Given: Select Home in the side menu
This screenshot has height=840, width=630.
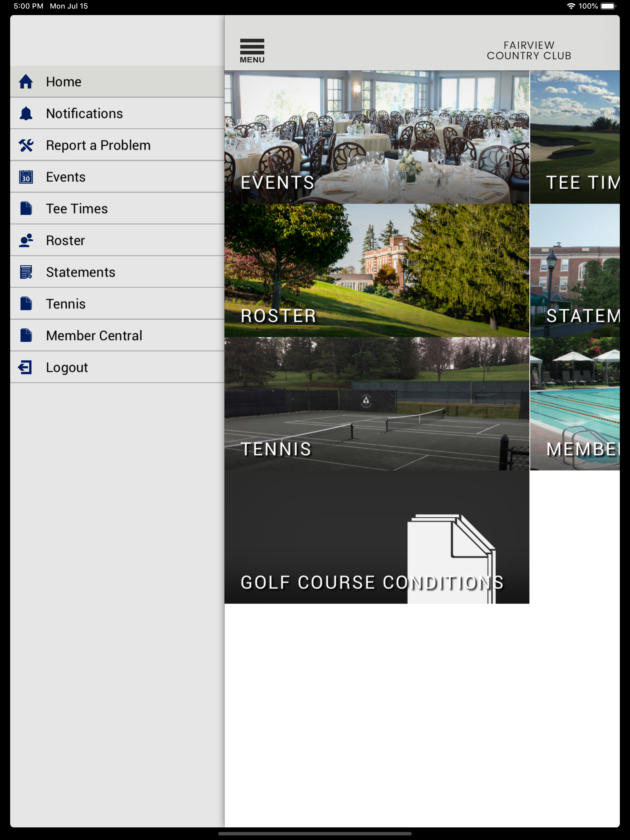Looking at the screenshot, I should (117, 82).
